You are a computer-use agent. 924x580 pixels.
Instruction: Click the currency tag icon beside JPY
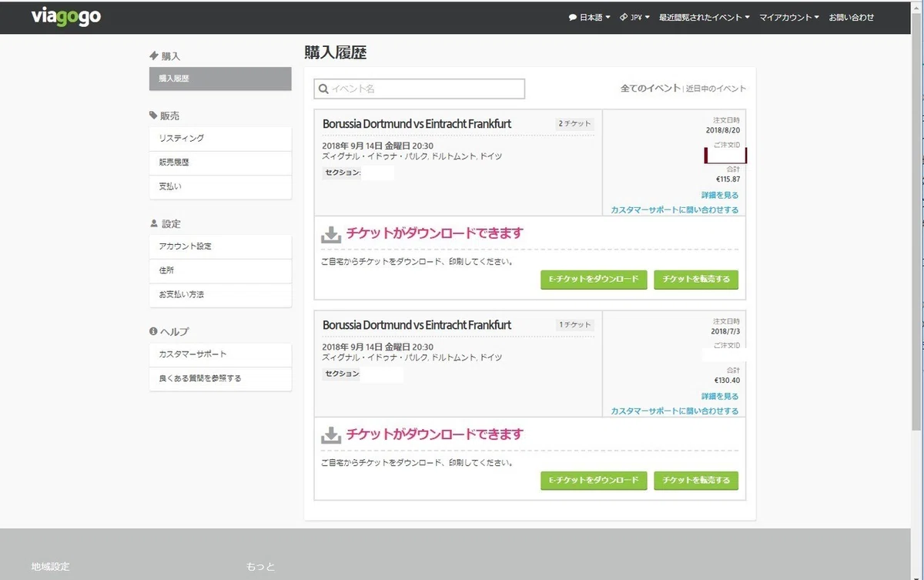[624, 18]
